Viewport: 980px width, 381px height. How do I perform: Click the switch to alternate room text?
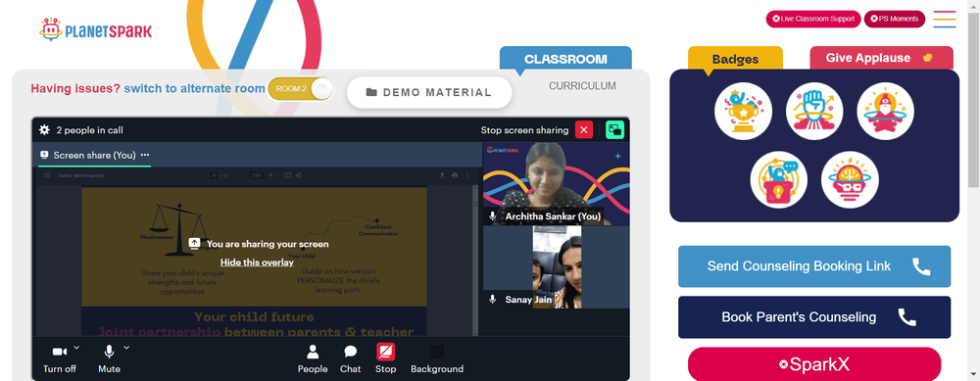click(194, 89)
